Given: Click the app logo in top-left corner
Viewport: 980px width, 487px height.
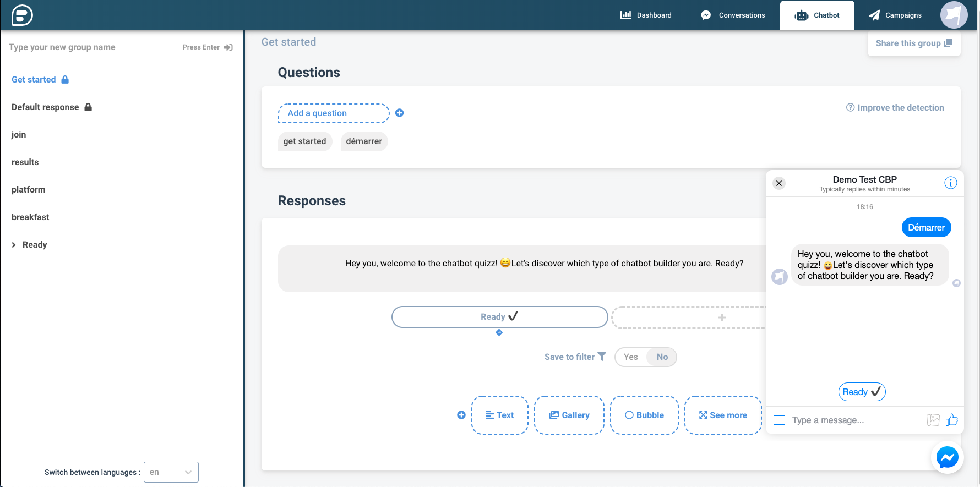Looking at the screenshot, I should 22,15.
